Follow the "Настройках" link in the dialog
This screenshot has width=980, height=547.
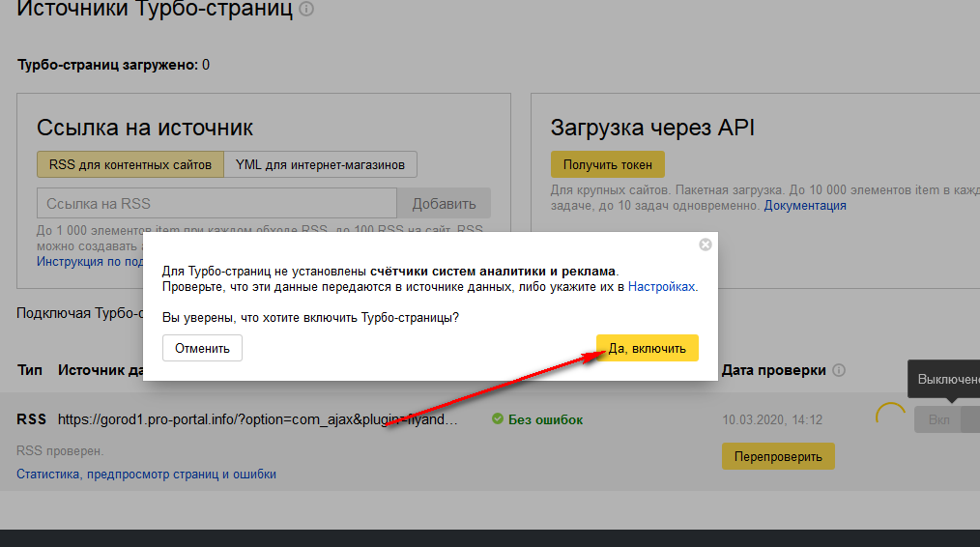(x=661, y=287)
